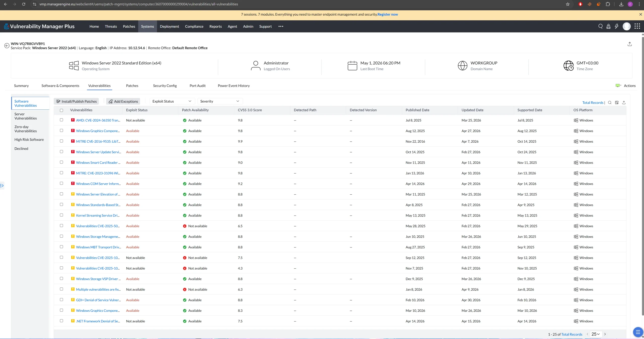Click the Operating System Windows logo icon

pyautogui.click(x=74, y=66)
